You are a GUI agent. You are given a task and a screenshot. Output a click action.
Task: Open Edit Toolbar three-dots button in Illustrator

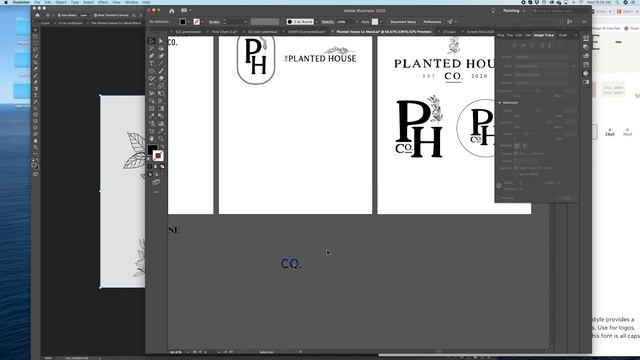click(156, 192)
